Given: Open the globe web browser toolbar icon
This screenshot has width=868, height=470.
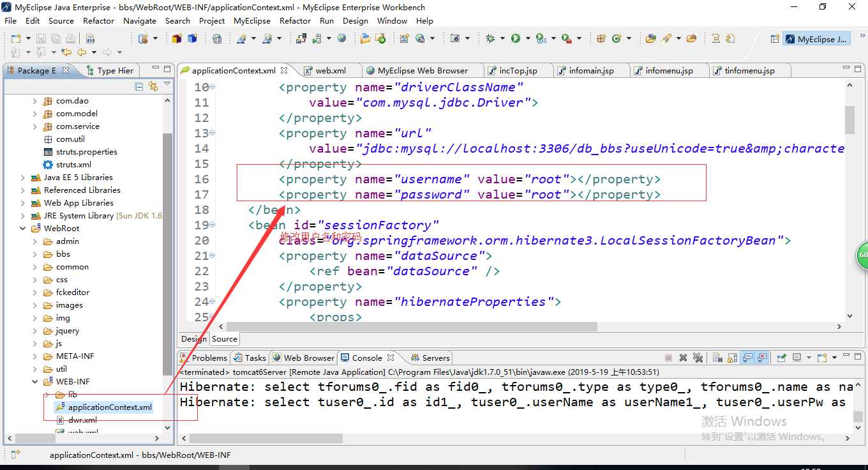Looking at the screenshot, I should click(342, 38).
